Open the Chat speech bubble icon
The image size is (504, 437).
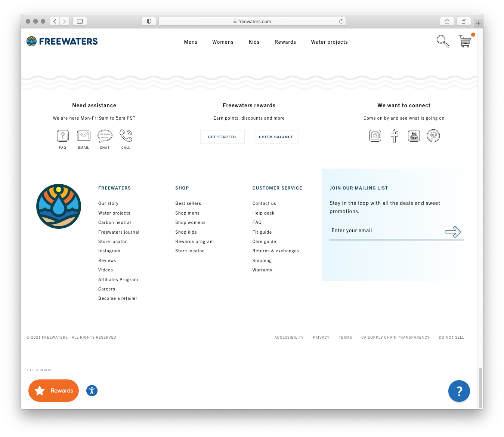105,136
